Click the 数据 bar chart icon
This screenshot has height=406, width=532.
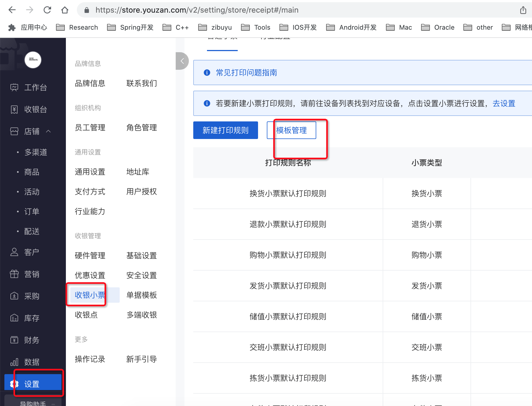[x=14, y=362]
